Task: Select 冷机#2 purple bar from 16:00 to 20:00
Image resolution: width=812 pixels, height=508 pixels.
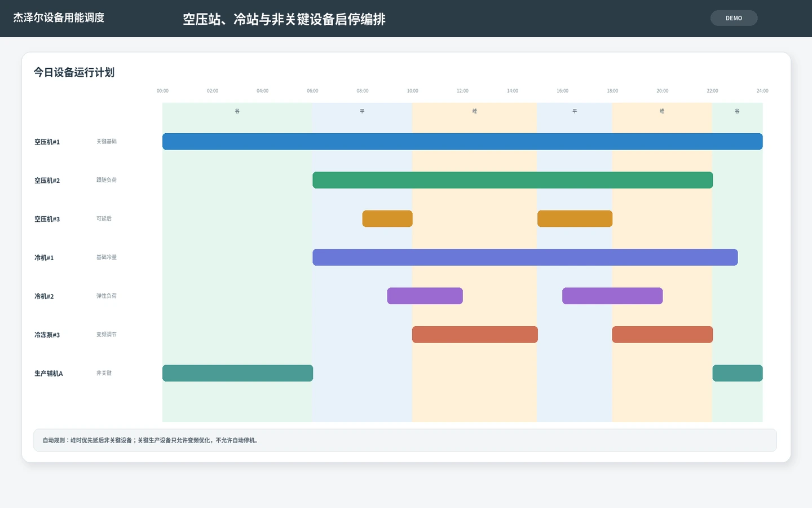Action: tap(612, 296)
